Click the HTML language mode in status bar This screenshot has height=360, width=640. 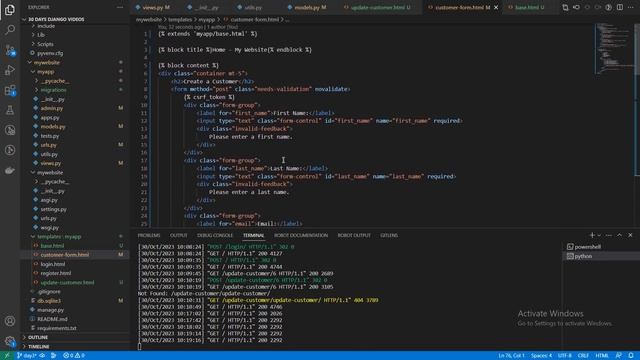coord(602,356)
